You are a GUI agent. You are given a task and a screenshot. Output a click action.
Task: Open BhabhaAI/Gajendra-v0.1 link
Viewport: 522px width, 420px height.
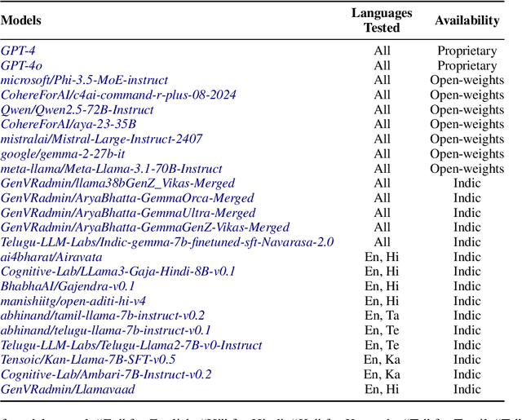(x=68, y=286)
